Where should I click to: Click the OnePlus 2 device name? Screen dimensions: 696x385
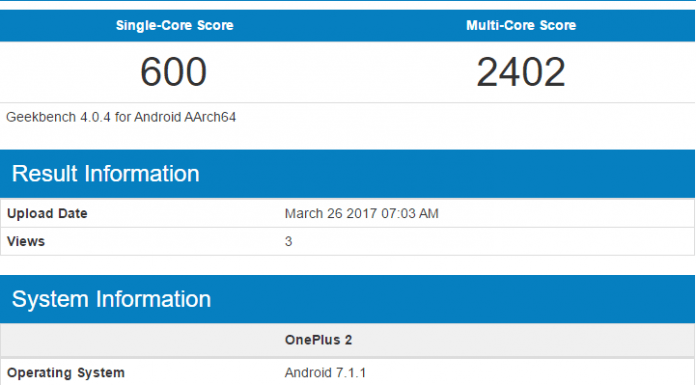(318, 340)
